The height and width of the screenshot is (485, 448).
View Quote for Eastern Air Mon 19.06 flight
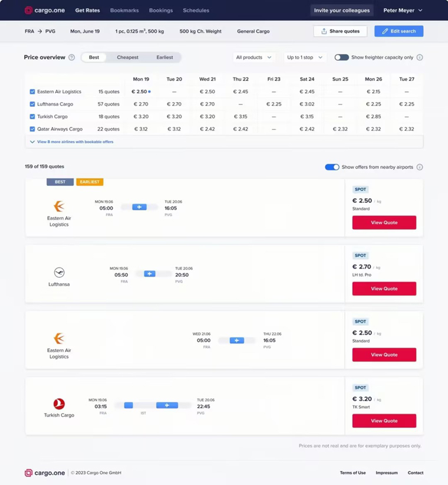[x=384, y=222]
